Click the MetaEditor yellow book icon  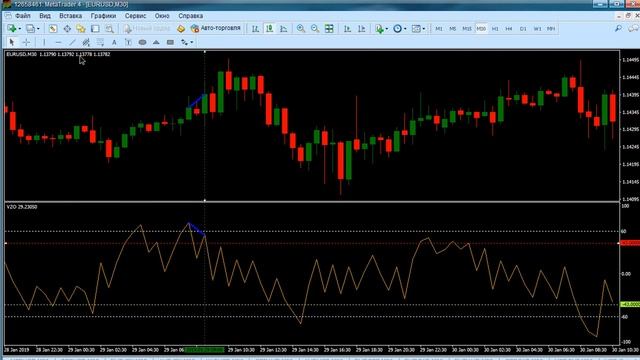pos(181,29)
